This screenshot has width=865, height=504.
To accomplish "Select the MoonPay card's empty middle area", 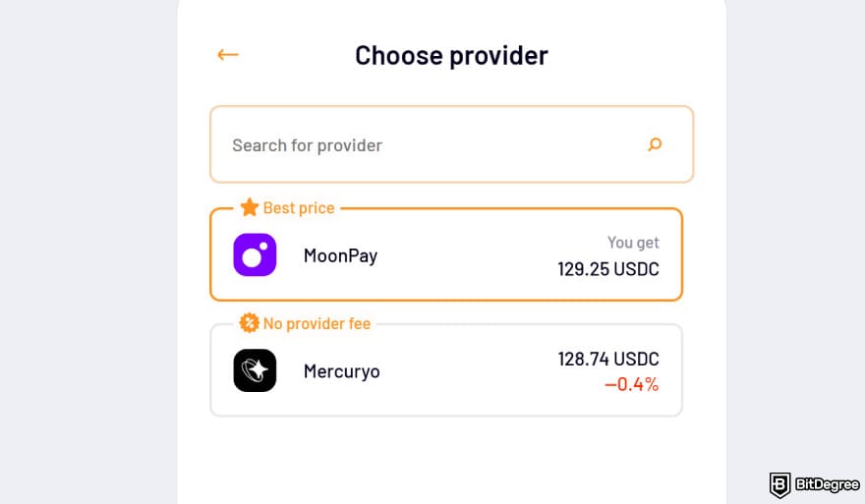I will [x=472, y=256].
